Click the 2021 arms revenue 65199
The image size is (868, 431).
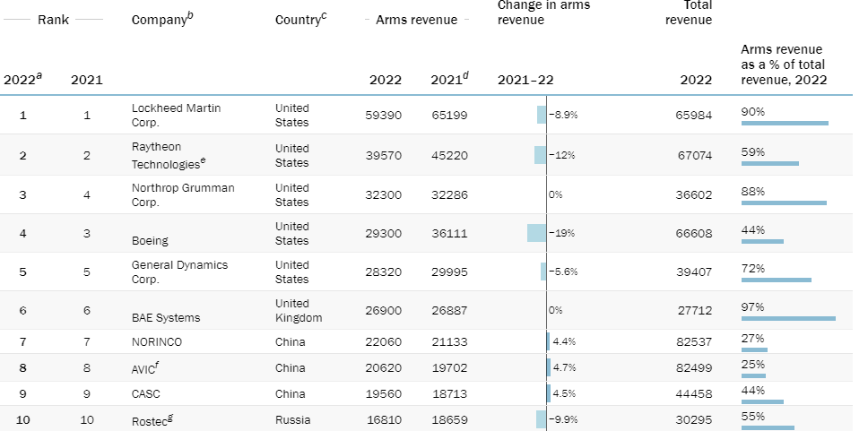point(449,115)
